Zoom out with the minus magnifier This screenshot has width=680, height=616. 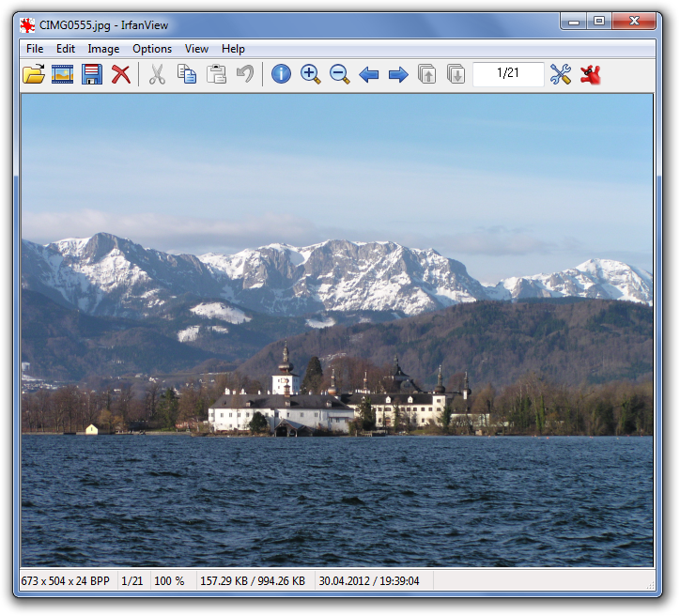[339, 74]
